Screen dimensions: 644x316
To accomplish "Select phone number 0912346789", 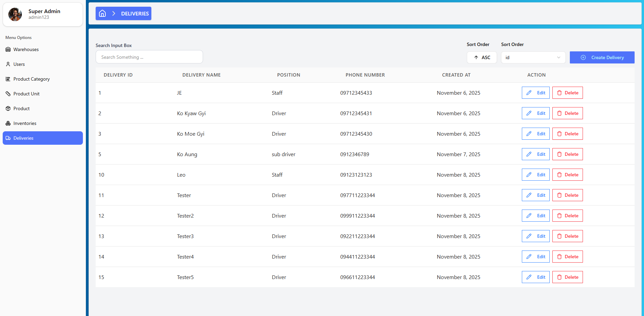I will pyautogui.click(x=355, y=154).
